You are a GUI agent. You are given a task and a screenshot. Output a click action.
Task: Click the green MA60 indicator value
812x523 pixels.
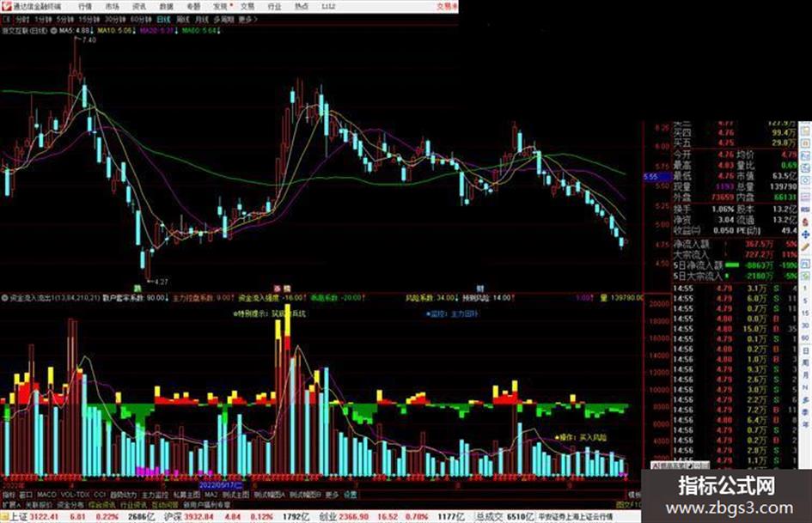tap(201, 31)
